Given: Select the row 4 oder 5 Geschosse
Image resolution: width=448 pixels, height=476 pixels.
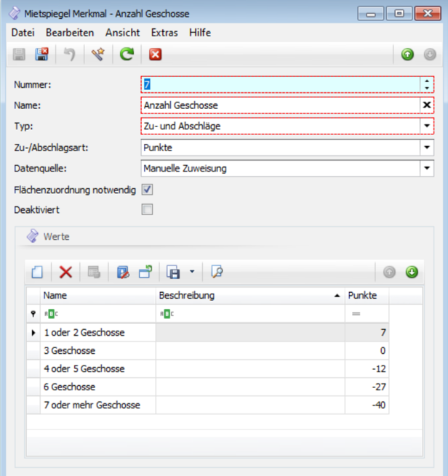Looking at the screenshot, I should pos(84,368).
